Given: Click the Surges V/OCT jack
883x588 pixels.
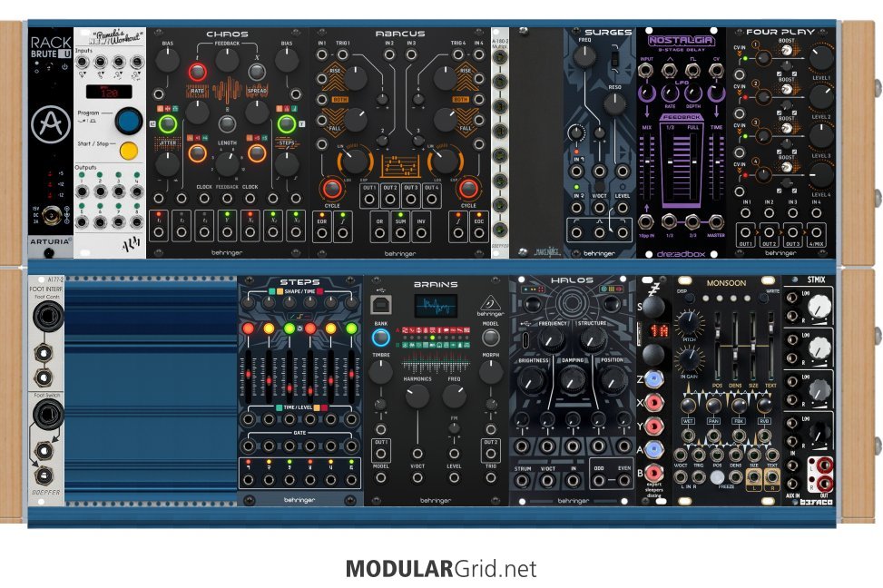Looking at the screenshot, I should coord(599,207).
